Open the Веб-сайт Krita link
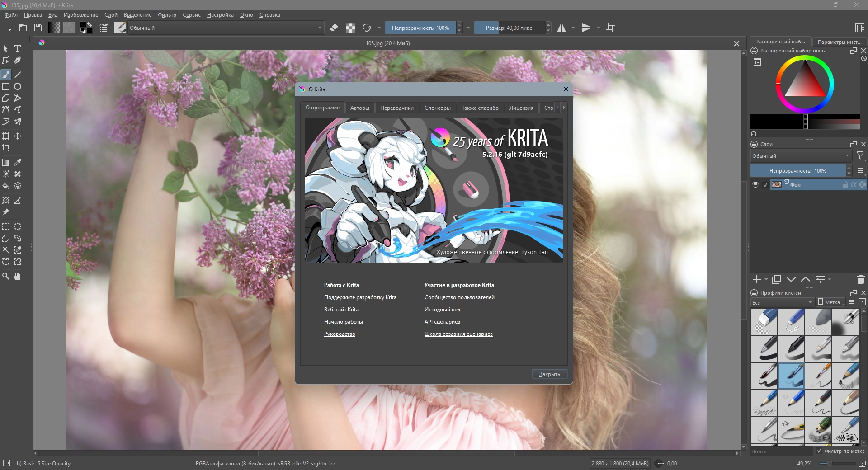This screenshot has width=868, height=470. pyautogui.click(x=341, y=310)
